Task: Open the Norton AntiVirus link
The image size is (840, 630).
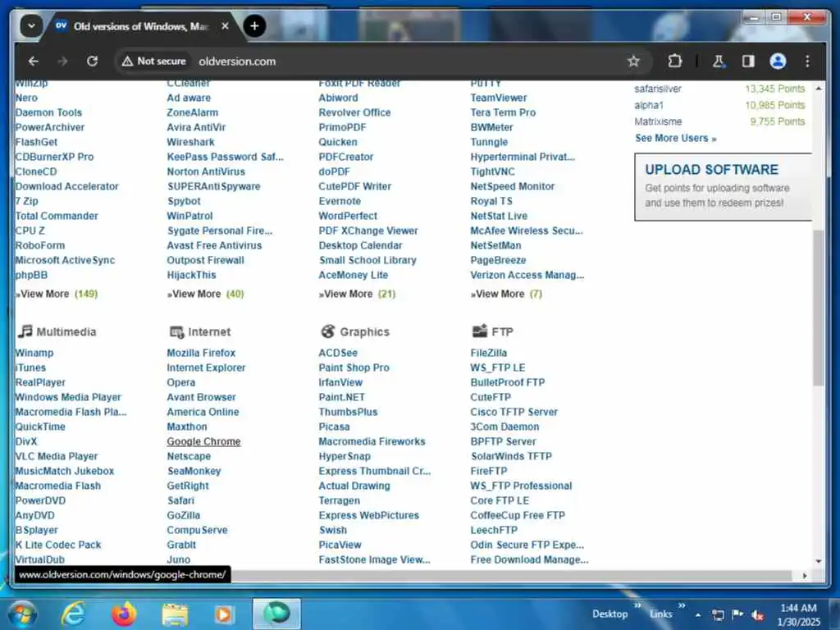Action: 206,172
